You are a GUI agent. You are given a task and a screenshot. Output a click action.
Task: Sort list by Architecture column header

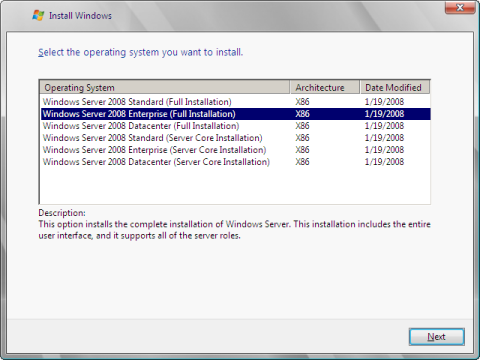tap(325, 87)
